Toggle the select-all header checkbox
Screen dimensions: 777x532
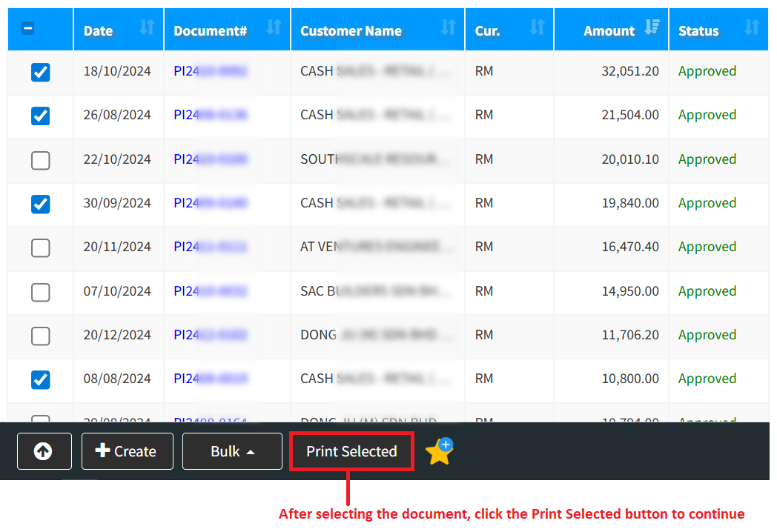(28, 29)
